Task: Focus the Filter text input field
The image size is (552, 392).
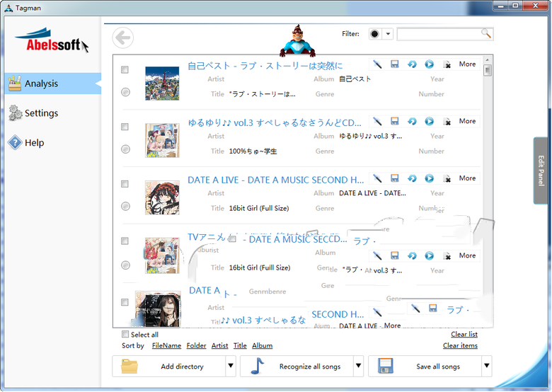Action: pos(439,34)
